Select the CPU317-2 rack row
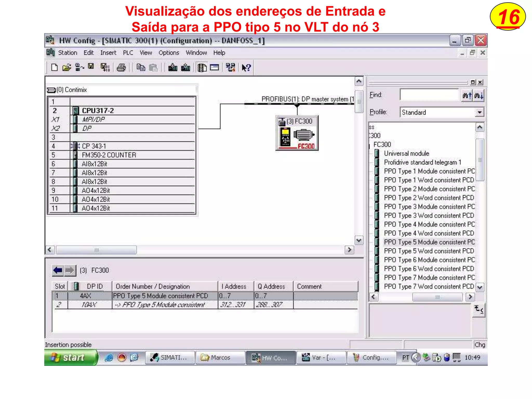The height and width of the screenshot is (399, 532). (122, 111)
